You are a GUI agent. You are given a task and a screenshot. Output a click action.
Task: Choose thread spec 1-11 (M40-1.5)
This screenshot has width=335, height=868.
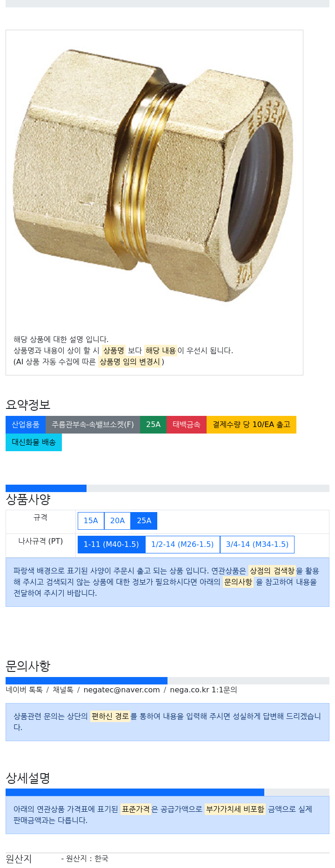(x=111, y=544)
